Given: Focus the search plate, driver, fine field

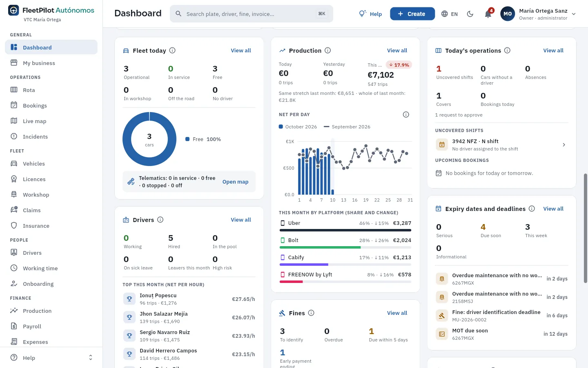Looking at the screenshot, I should pyautogui.click(x=252, y=14).
